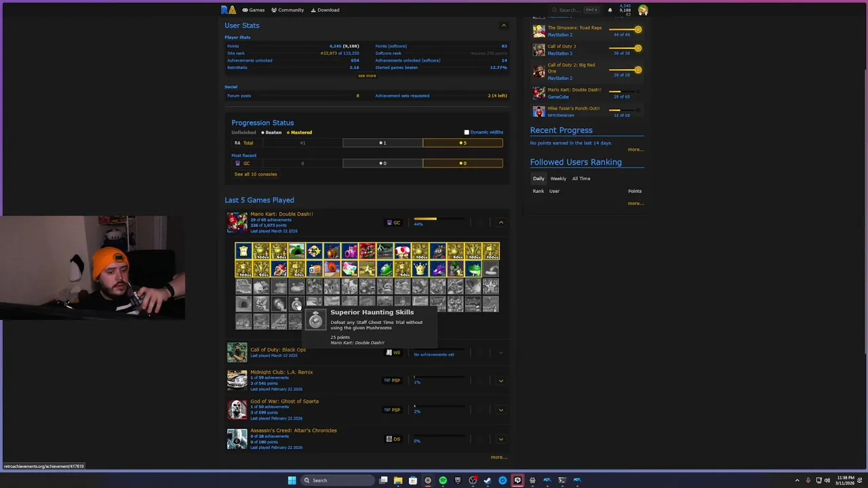The height and width of the screenshot is (488, 868).
Task: Click the Forum posts stat link
Action: point(239,96)
